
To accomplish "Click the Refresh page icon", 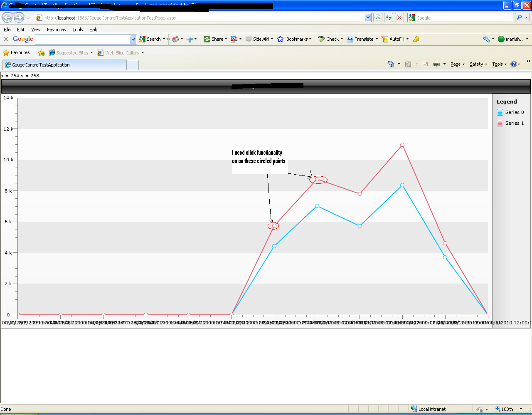I will click(388, 17).
